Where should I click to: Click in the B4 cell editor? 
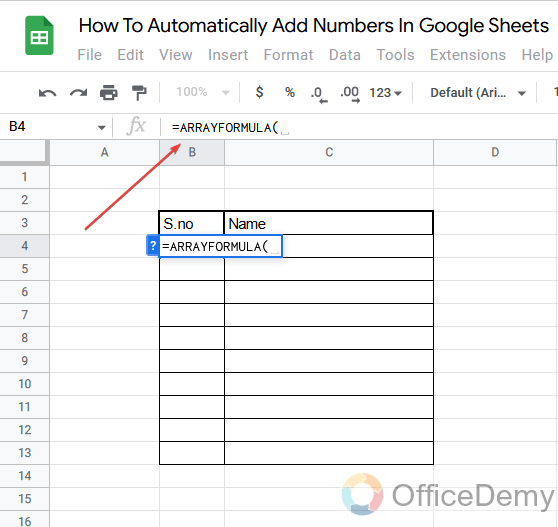point(220,246)
